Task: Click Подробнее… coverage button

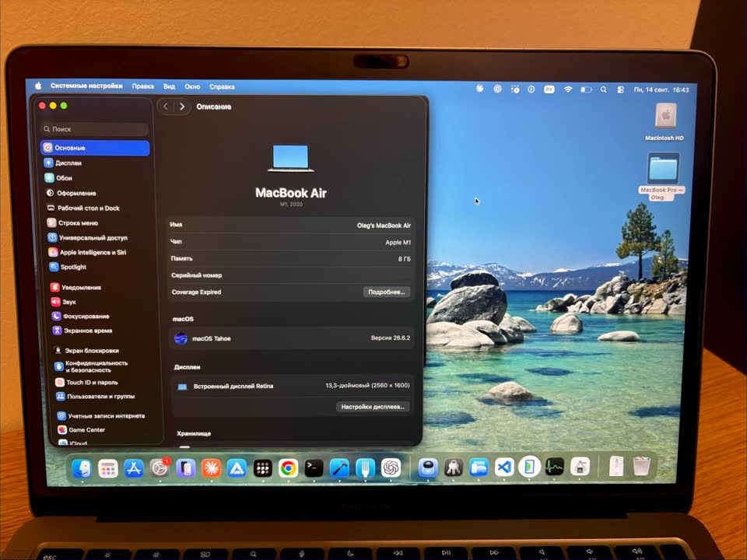Action: click(x=387, y=292)
